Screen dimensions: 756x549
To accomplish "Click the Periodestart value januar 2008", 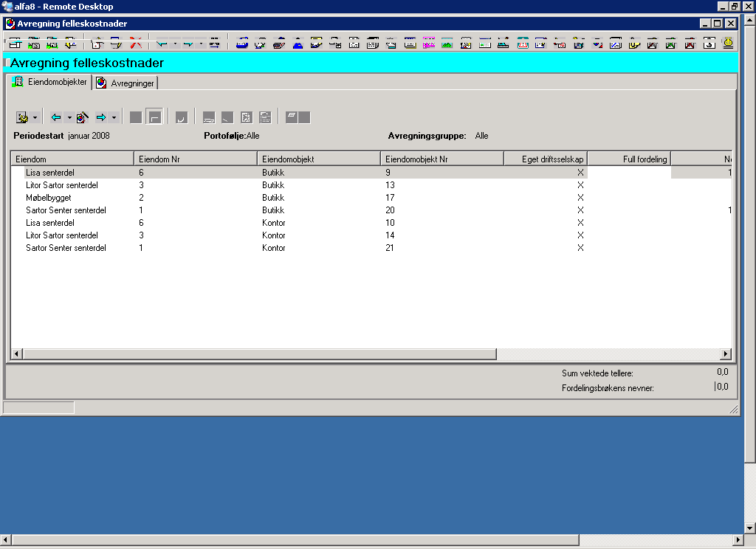I will 89,136.
